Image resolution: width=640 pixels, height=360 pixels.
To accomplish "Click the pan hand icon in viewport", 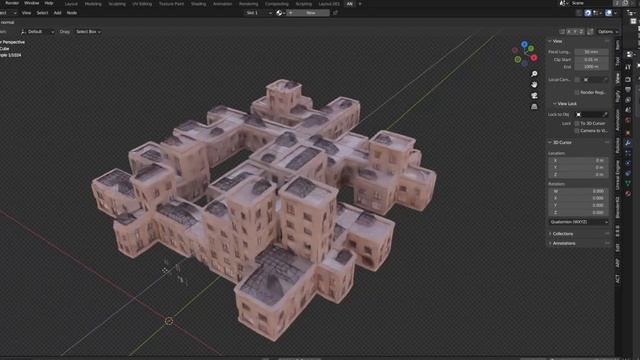I will [534, 85].
